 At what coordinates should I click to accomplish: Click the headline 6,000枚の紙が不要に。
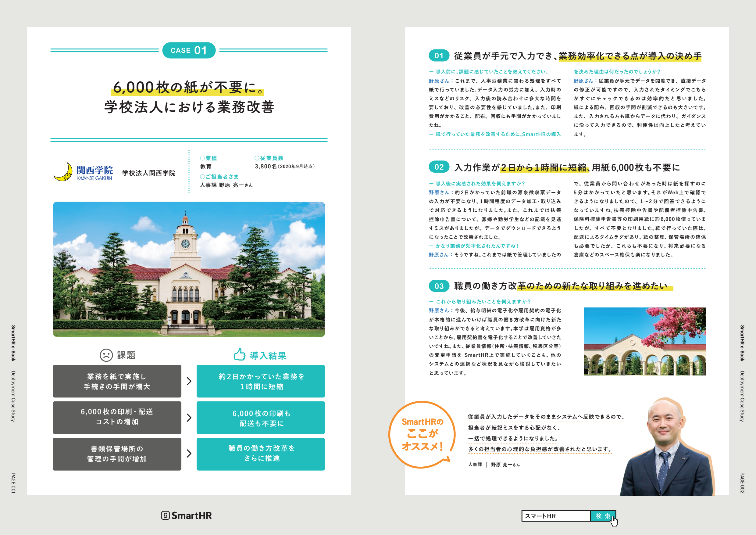point(188,87)
